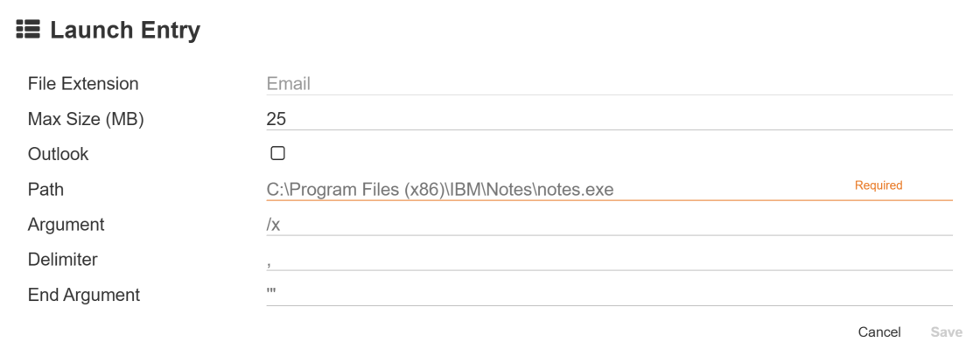Image resolution: width=980 pixels, height=356 pixels.
Task: Toggle the Outlook checkbox
Action: tap(277, 154)
